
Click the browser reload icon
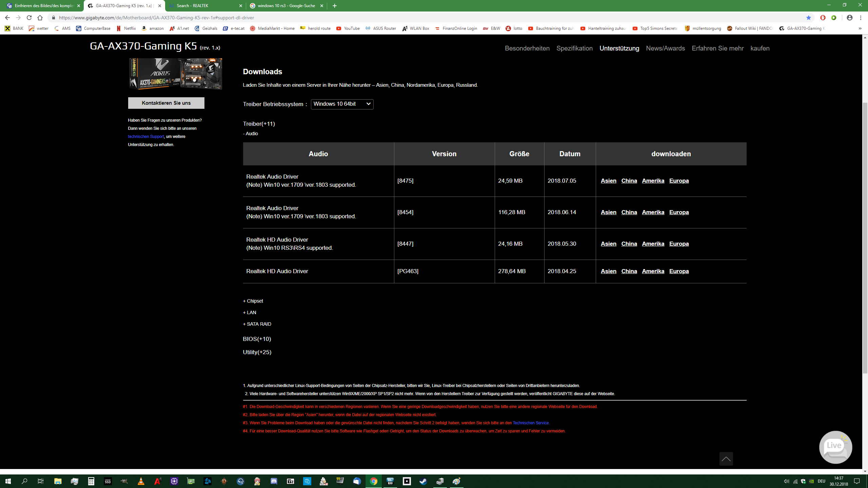(x=29, y=18)
